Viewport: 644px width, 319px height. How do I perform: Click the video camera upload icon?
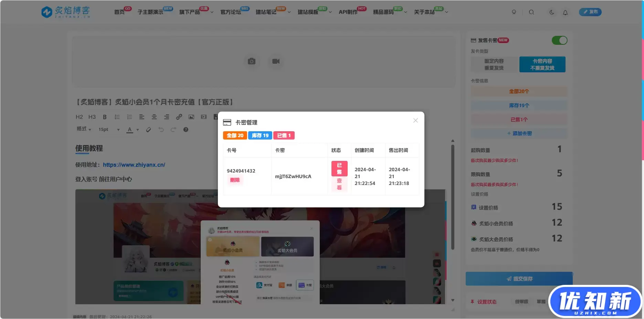pos(276,61)
